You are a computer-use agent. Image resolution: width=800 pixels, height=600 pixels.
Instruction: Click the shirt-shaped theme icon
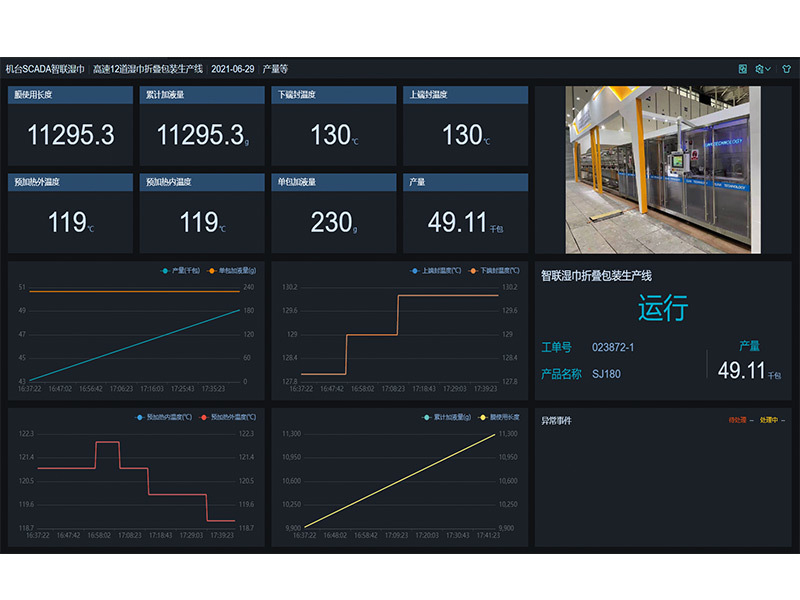(786, 69)
